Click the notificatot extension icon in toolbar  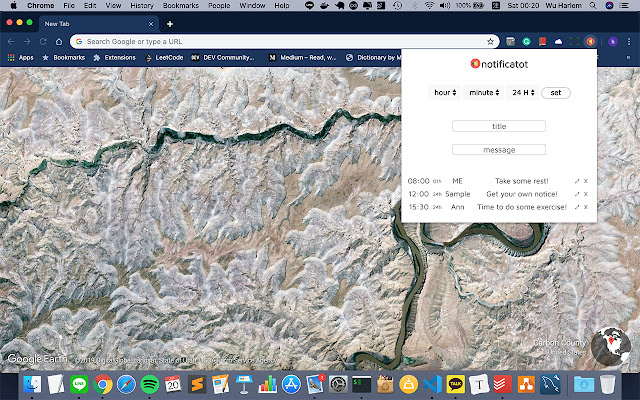click(590, 42)
